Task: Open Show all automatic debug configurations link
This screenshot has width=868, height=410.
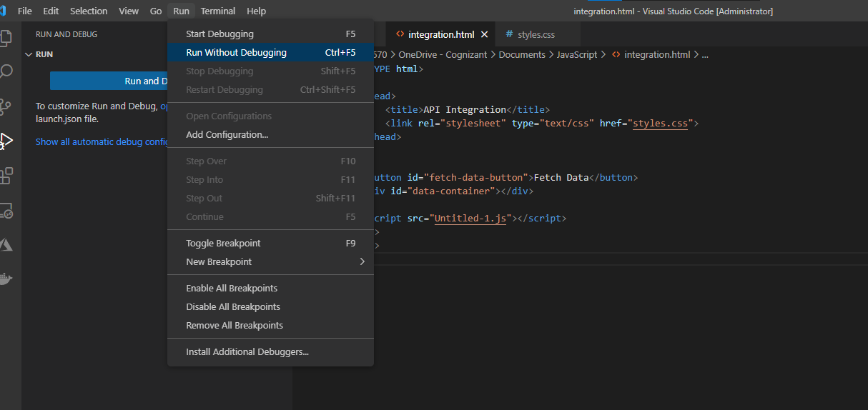Action: pyautogui.click(x=102, y=141)
